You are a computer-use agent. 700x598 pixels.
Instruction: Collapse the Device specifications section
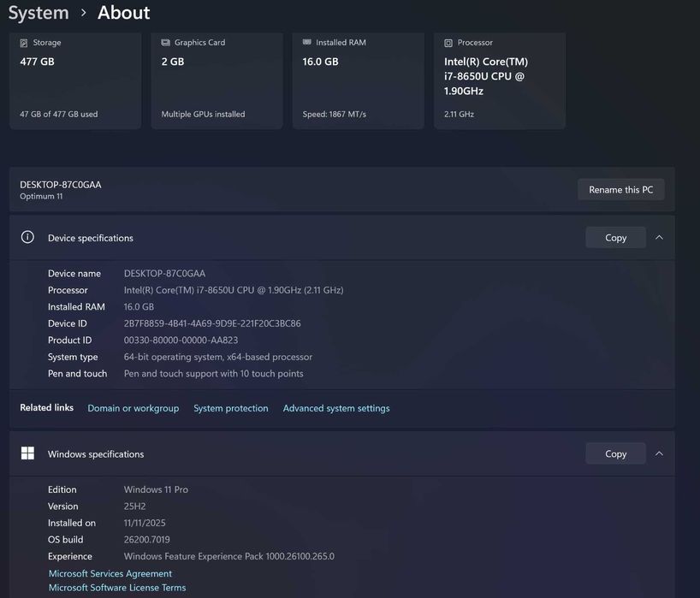pyautogui.click(x=659, y=238)
